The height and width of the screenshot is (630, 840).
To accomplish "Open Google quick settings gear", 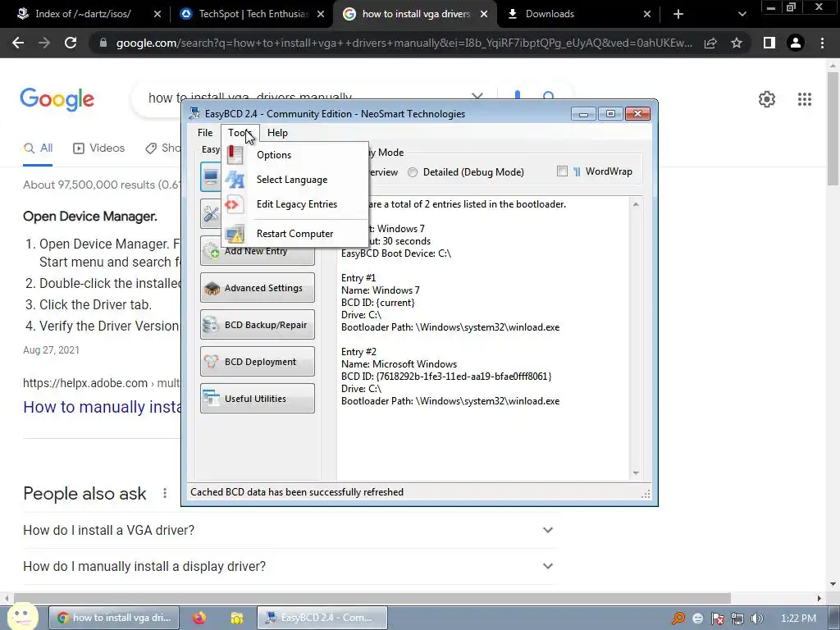I will pyautogui.click(x=767, y=99).
